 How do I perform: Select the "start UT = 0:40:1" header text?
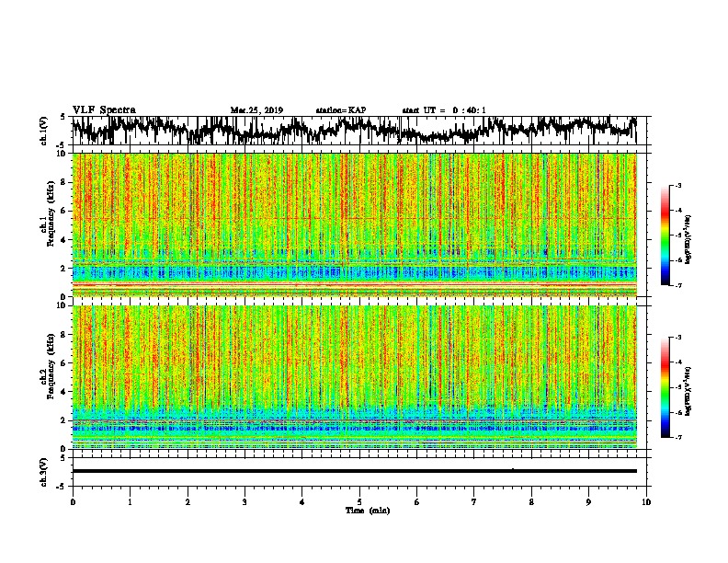click(x=444, y=110)
